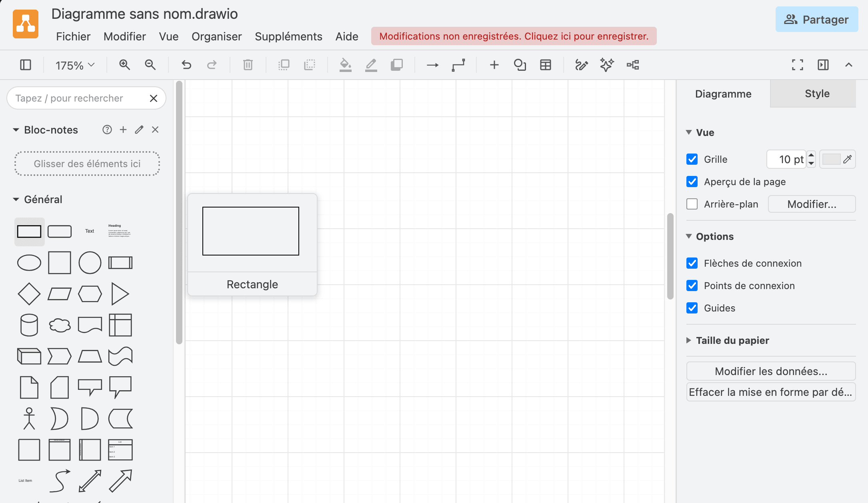The image size is (868, 503).
Task: Click the Partager button
Action: tap(817, 19)
